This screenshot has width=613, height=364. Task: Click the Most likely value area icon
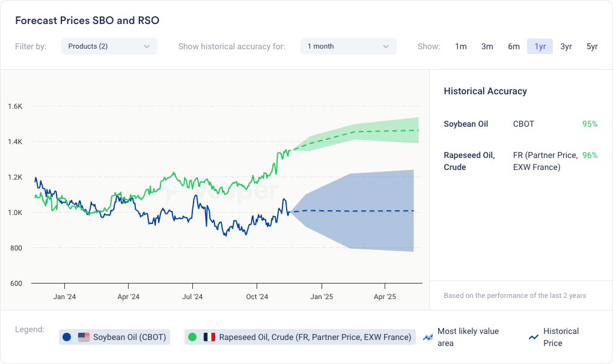(x=428, y=337)
